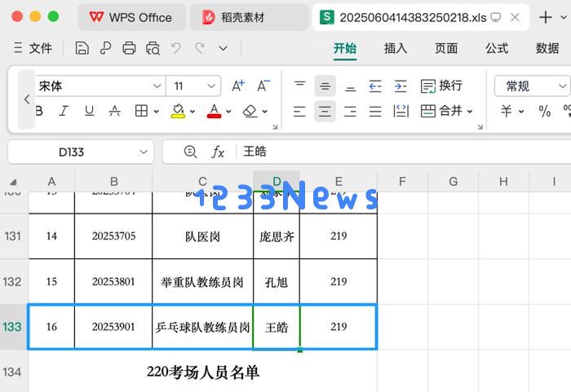Align text to top

pyautogui.click(x=299, y=86)
